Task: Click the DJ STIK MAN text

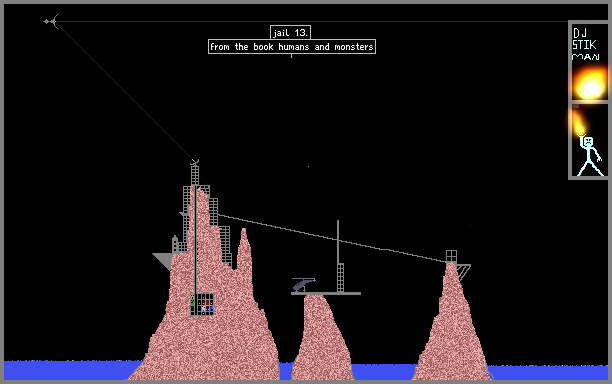Action: tap(585, 44)
